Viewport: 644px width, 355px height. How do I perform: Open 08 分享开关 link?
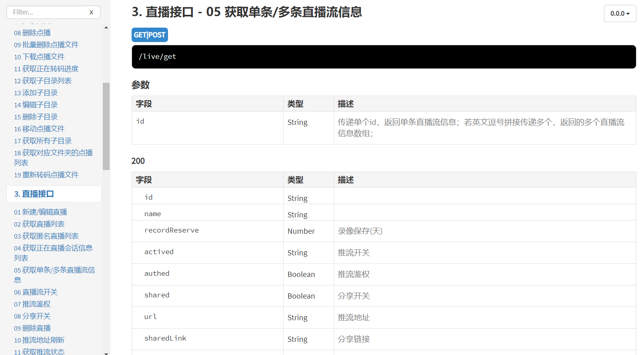coord(32,316)
